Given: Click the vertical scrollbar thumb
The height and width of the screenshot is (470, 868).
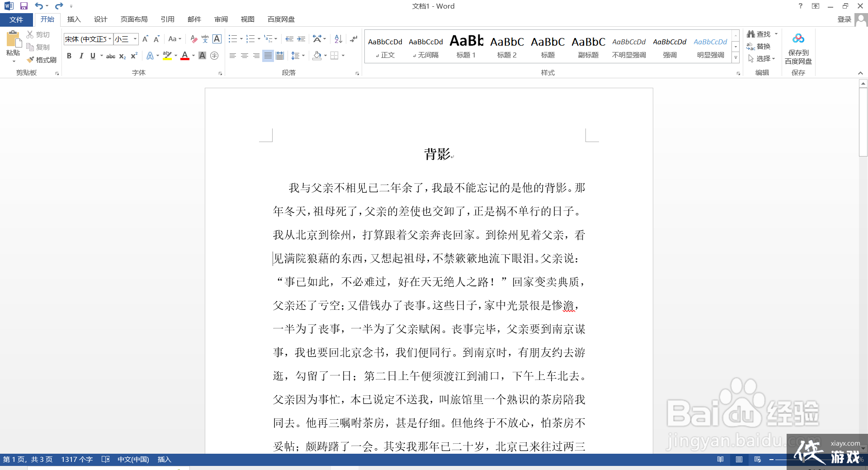Looking at the screenshot, I should (863, 122).
